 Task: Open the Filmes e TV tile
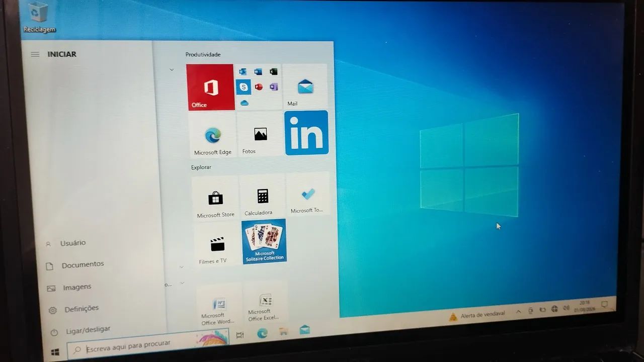(x=217, y=245)
